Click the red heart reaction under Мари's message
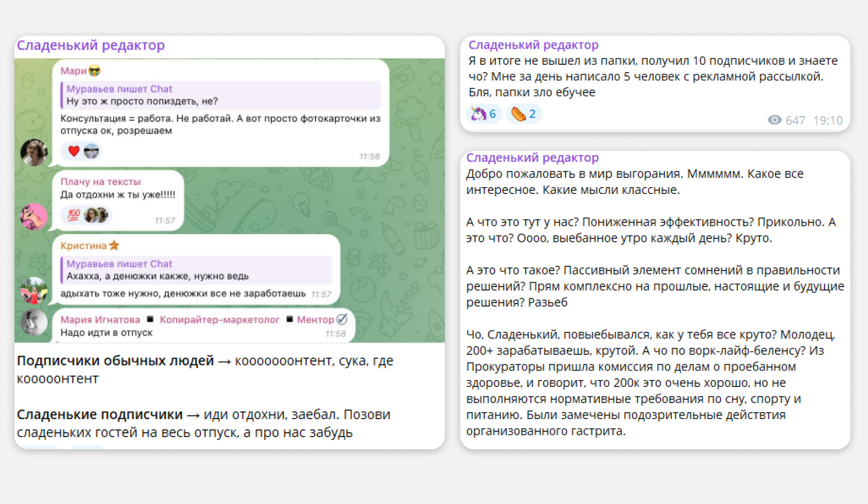Screen dimensions: 868x504 (74, 151)
